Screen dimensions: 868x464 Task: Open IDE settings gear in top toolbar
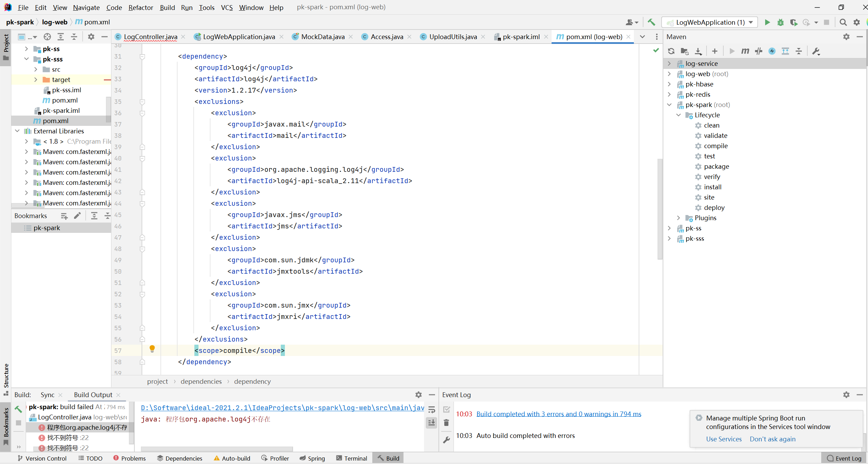857,22
